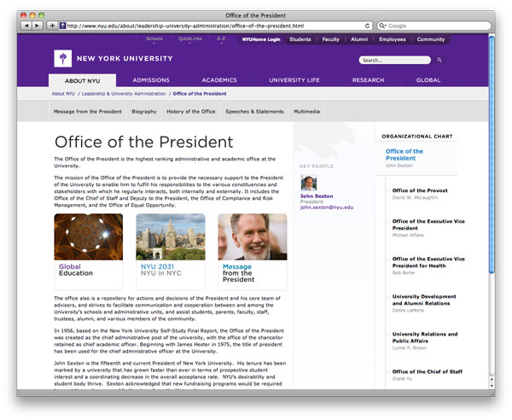Open the Speeches & Statements tab
This screenshot has width=512, height=420.
(254, 112)
